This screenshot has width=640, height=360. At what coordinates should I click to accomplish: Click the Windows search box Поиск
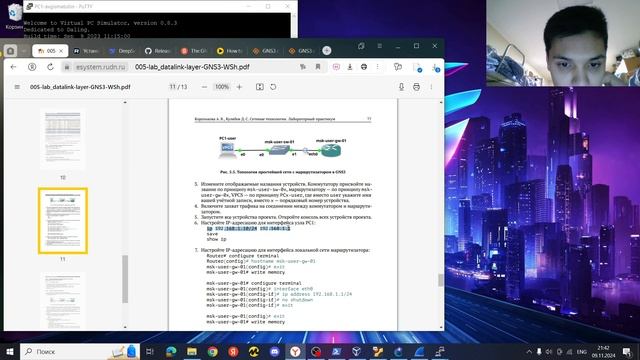pyautogui.click(x=80, y=351)
